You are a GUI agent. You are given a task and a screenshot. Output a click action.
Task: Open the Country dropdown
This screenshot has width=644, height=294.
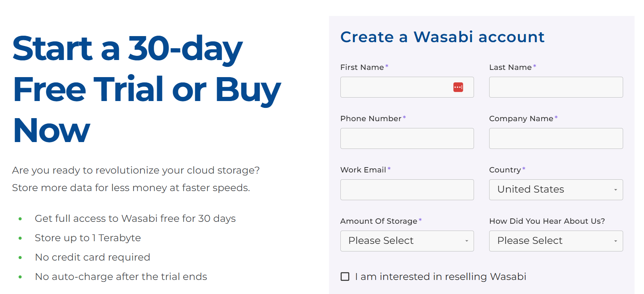tap(556, 190)
